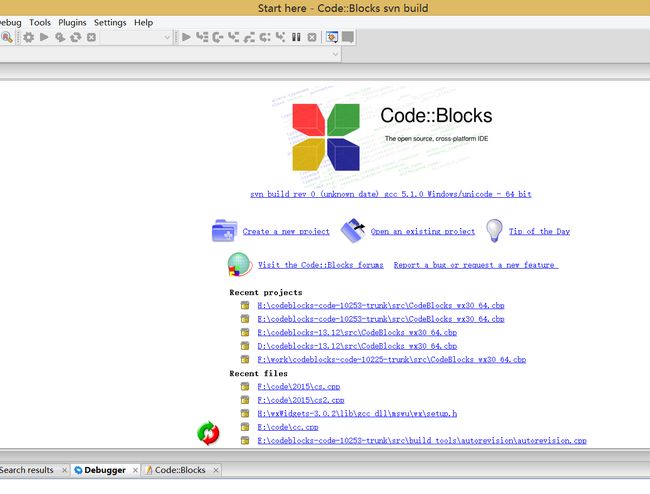This screenshot has width=650, height=494.
Task: Open recent project E:\codeblocks-code-10253-trunk CodeBlocks_wx30_64.cbp
Action: point(381,319)
